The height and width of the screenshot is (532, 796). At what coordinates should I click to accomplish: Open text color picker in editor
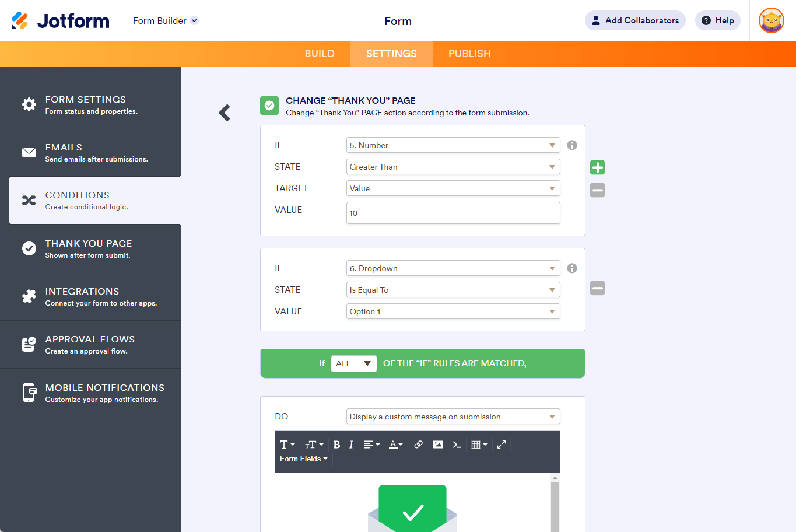pyautogui.click(x=396, y=444)
